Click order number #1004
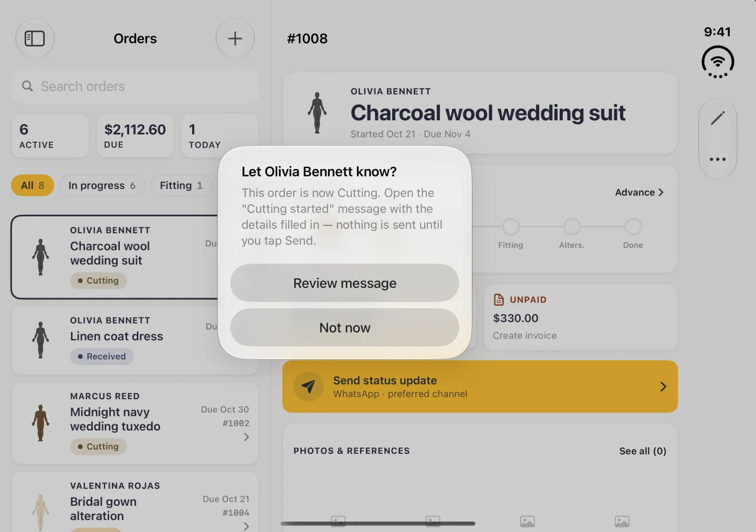 pyautogui.click(x=236, y=513)
